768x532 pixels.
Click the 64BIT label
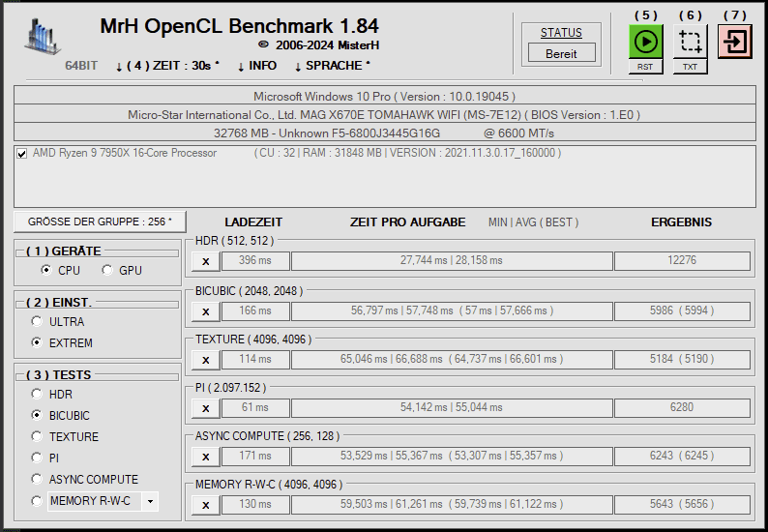click(x=81, y=66)
